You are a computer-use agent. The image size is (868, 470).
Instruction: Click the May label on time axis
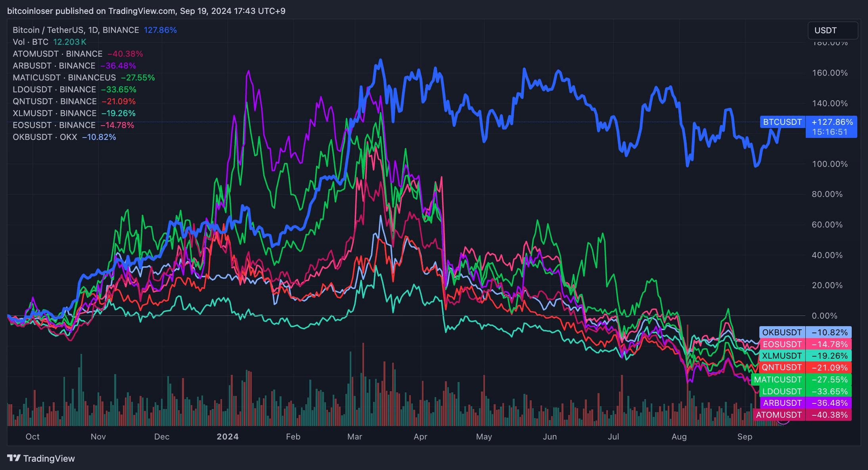coord(484,437)
